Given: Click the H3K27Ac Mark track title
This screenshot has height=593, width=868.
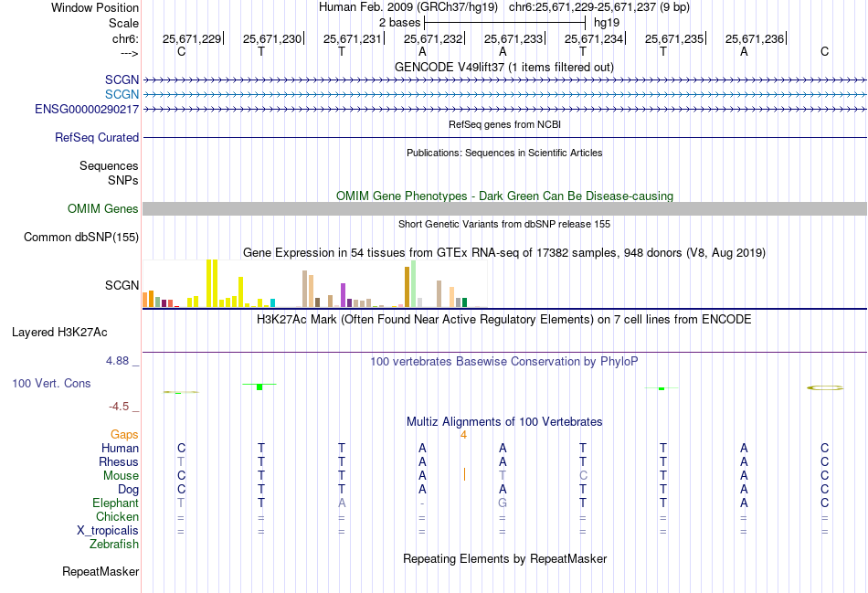Looking at the screenshot, I should tap(504, 320).
